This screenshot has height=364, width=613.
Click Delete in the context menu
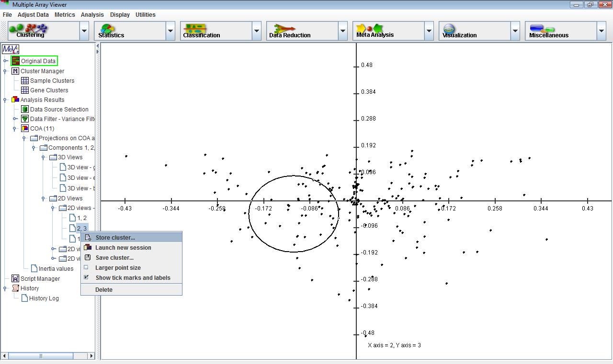coord(104,290)
